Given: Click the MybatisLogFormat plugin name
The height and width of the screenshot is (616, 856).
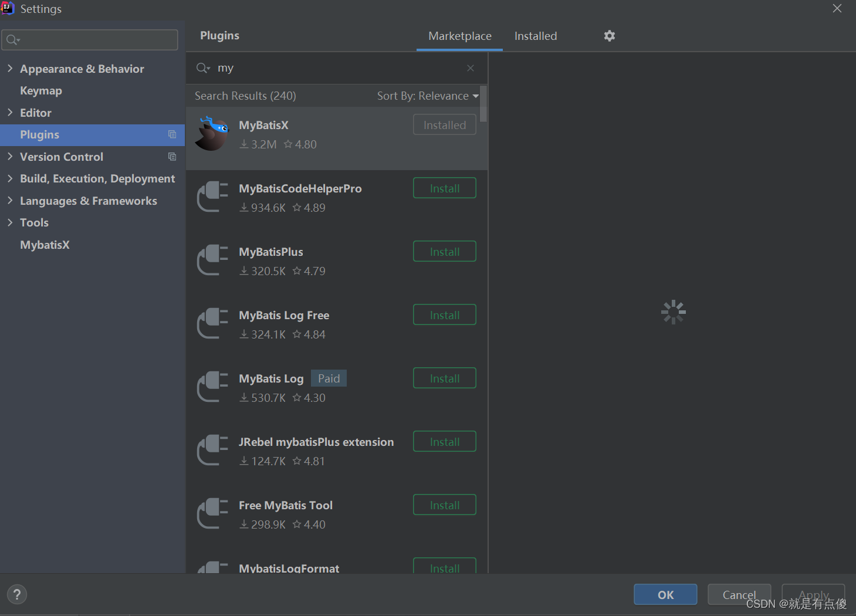Looking at the screenshot, I should point(289,568).
